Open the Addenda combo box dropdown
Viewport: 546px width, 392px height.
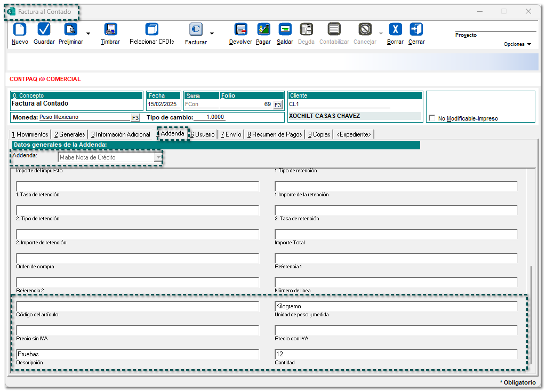(x=158, y=157)
